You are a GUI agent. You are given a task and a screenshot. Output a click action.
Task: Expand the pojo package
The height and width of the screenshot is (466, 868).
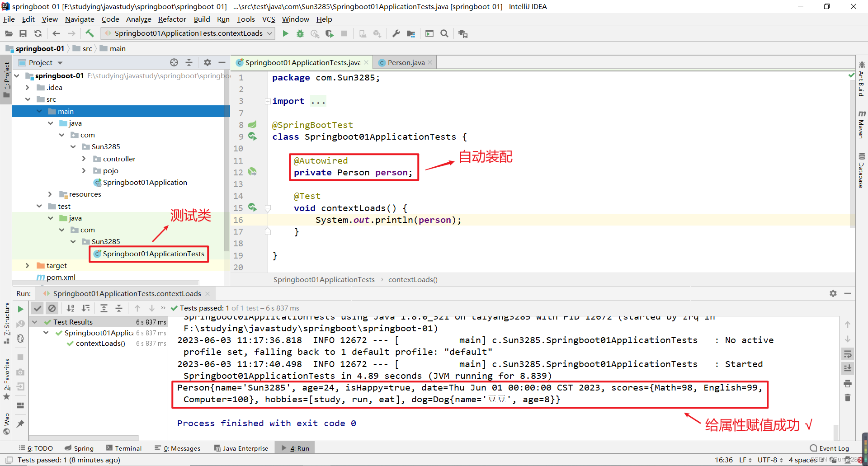pyautogui.click(x=84, y=170)
